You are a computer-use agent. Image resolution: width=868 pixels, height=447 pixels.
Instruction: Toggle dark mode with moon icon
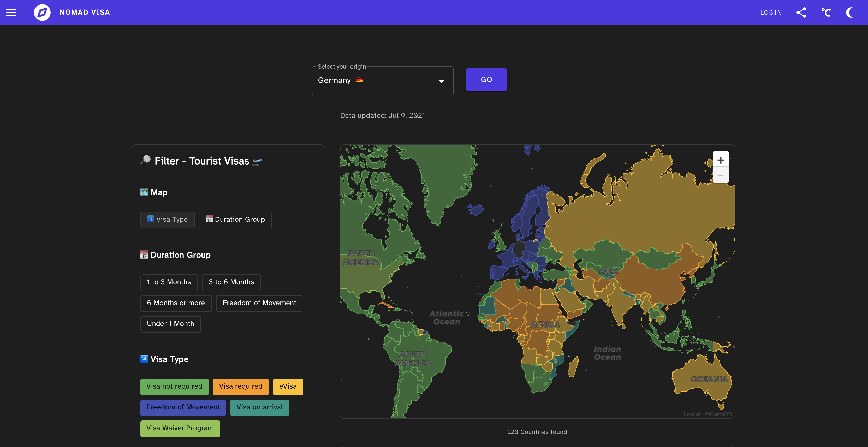(x=850, y=13)
